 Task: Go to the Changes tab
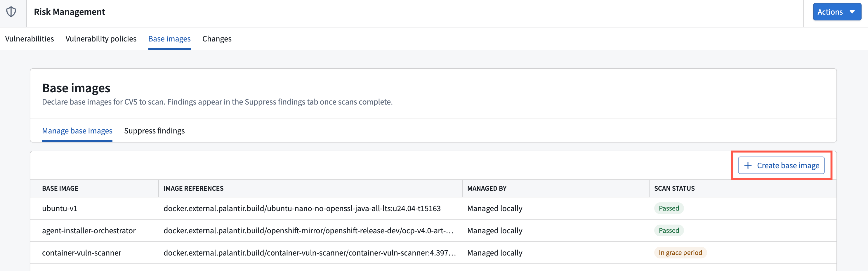coord(217,39)
